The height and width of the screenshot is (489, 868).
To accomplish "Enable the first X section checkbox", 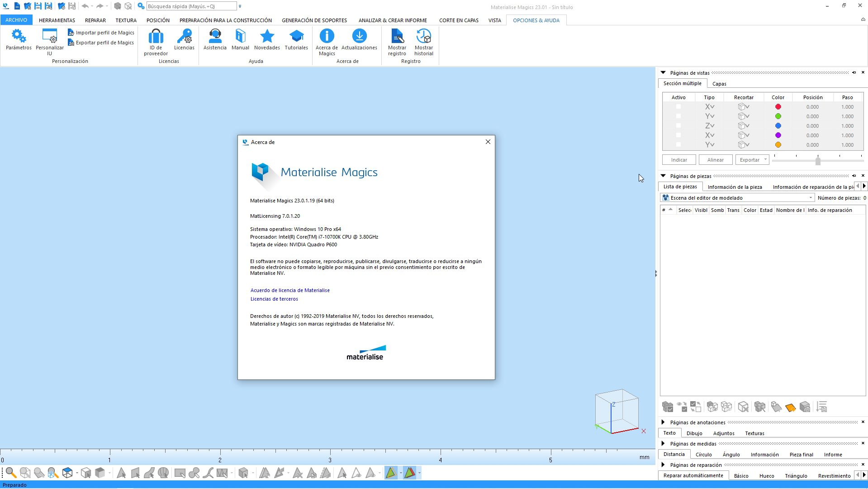I will pos(678,107).
